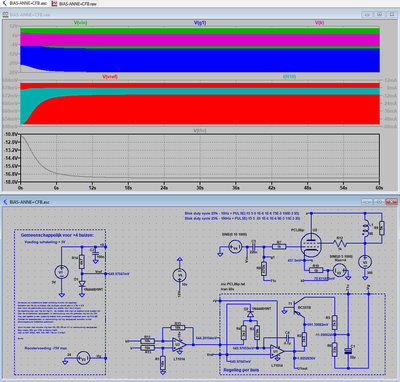Select the V5 plate supply voltage source
The width and height of the screenshot is (400, 382).
[365, 262]
